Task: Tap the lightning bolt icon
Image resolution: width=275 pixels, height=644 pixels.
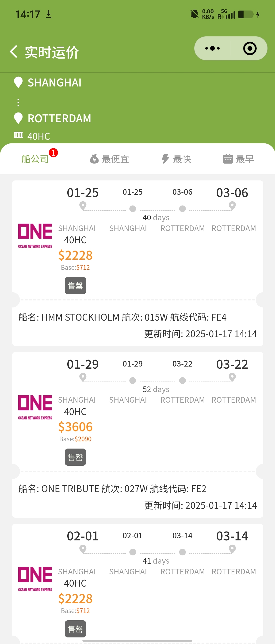Action: pos(165,159)
